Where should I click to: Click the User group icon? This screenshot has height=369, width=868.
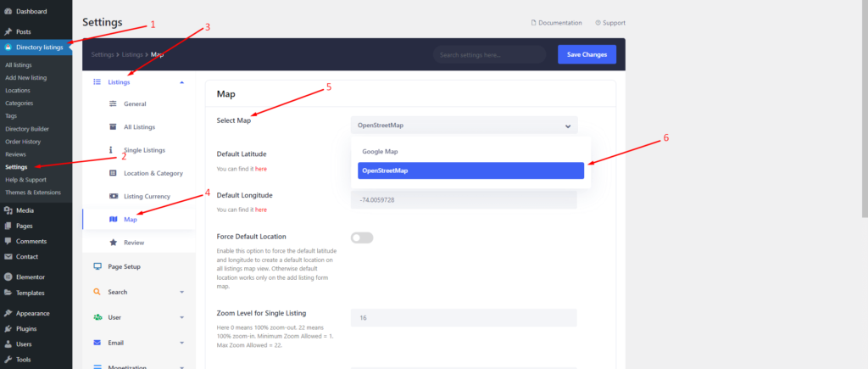(x=97, y=317)
